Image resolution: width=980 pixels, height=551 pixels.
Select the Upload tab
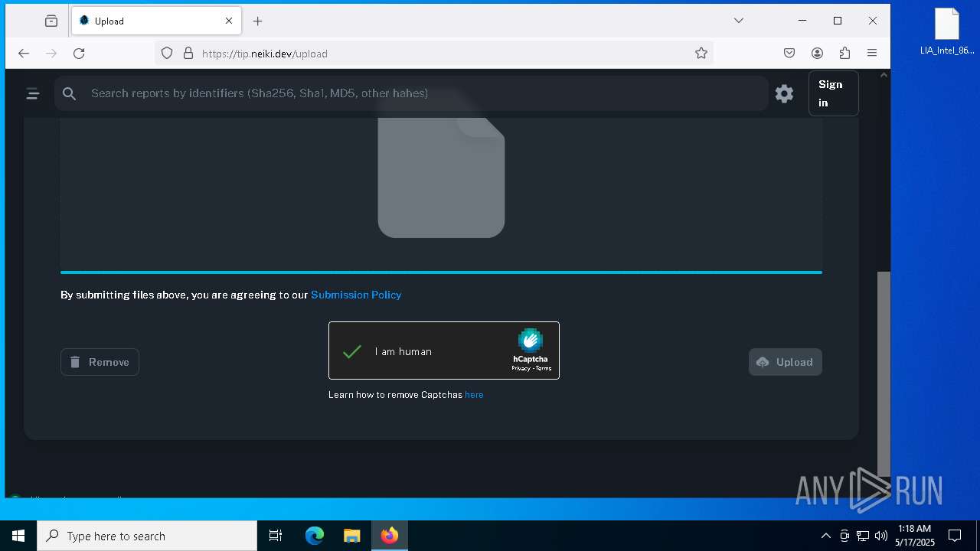(x=156, y=21)
